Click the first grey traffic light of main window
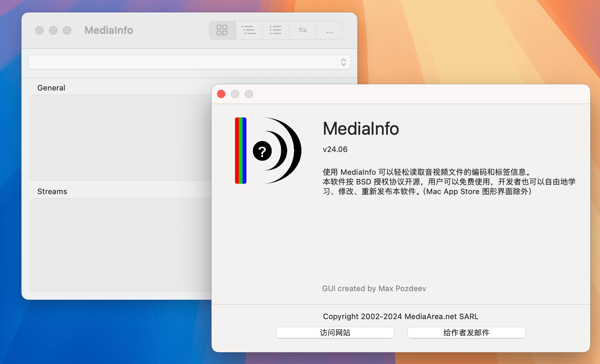Screen dimensions: 600x364 click(39, 30)
